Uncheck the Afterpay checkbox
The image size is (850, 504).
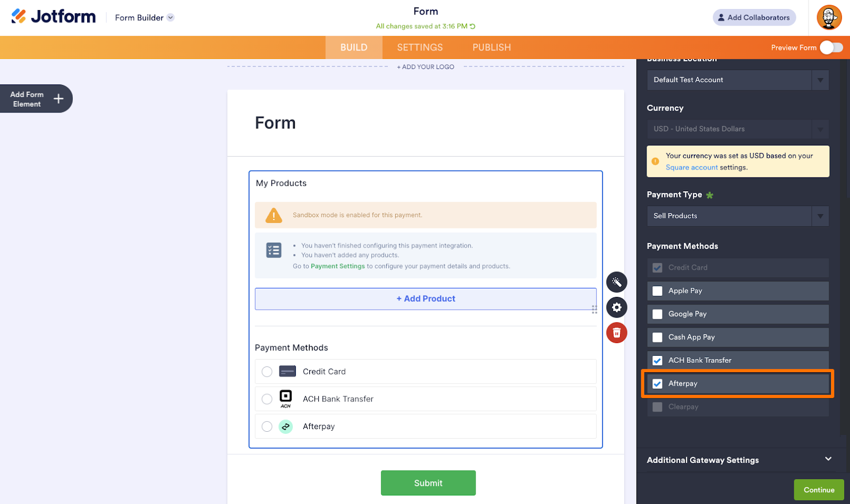coord(658,384)
